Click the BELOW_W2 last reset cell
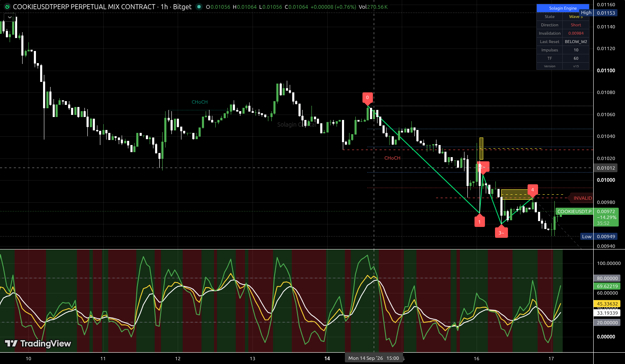625x364 pixels. [576, 42]
